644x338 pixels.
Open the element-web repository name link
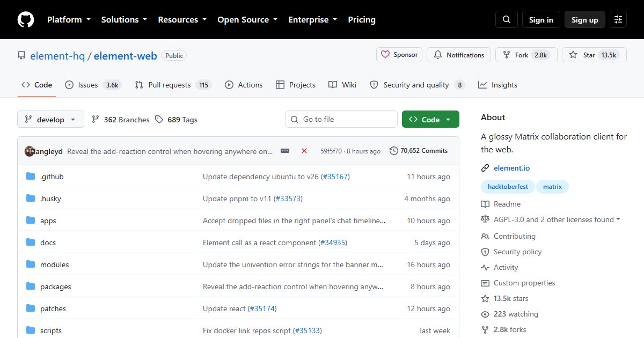126,55
